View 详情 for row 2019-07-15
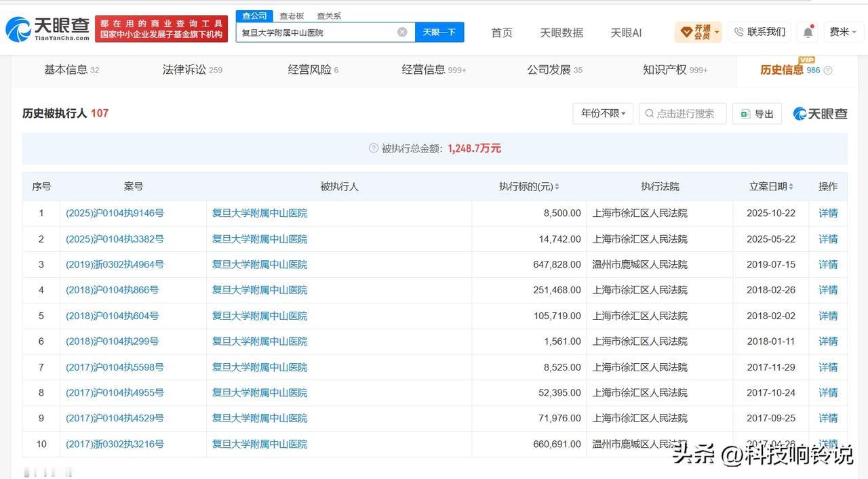The width and height of the screenshot is (868, 479). pos(828,264)
